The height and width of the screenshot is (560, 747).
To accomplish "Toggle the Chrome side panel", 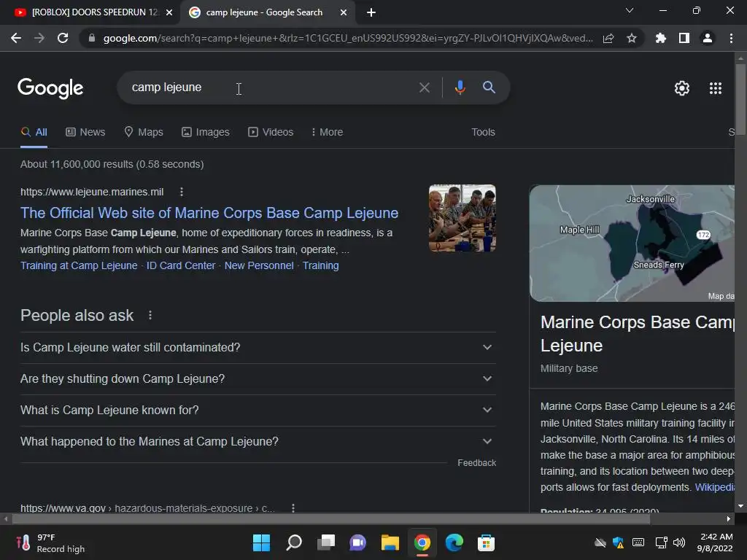I will (x=684, y=38).
